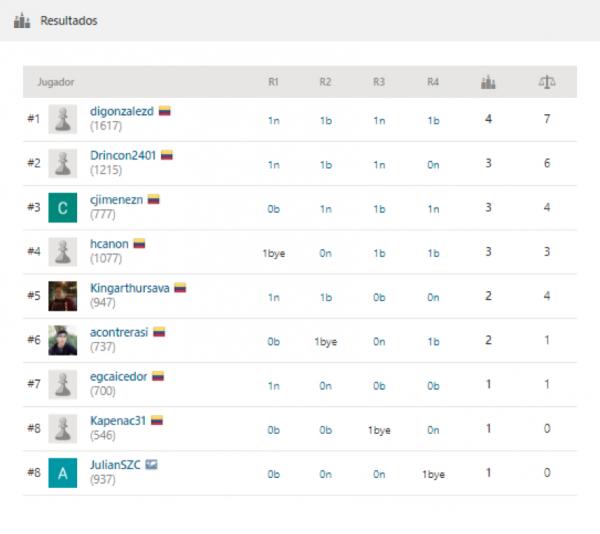Image resolution: width=600 pixels, height=534 pixels.
Task: Open cjimenezn's round 2 game result
Action: click(x=326, y=208)
